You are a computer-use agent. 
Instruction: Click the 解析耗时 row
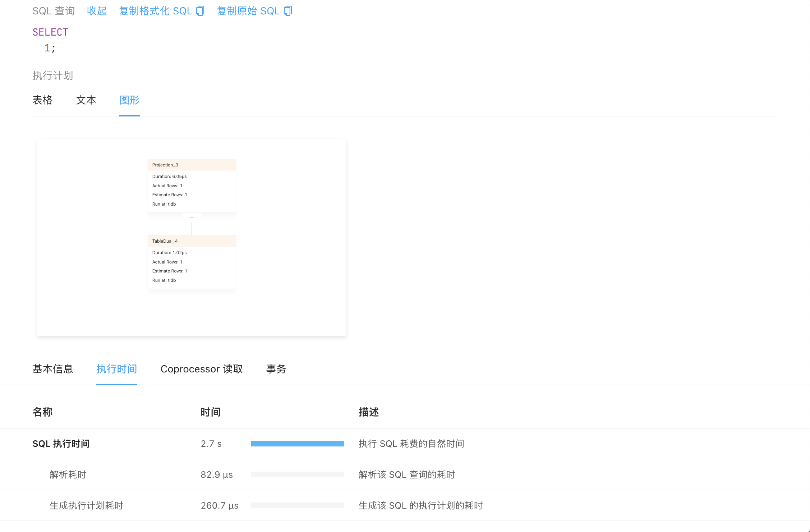[405, 474]
